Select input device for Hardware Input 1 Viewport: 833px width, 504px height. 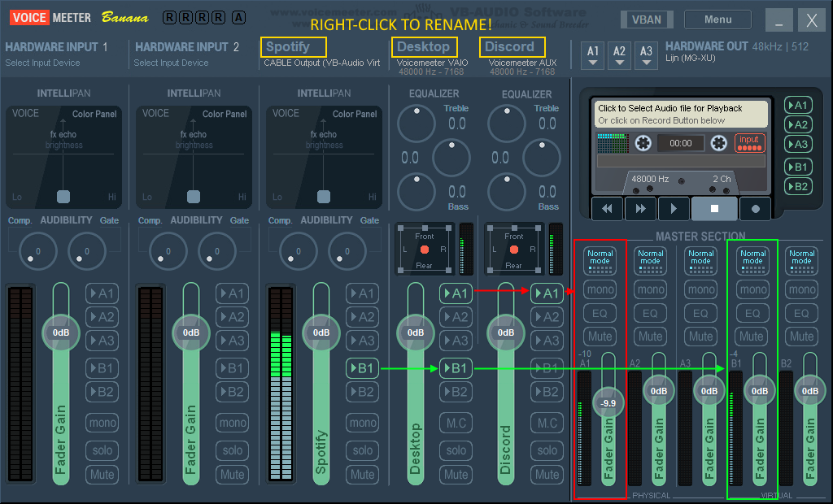coord(42,63)
